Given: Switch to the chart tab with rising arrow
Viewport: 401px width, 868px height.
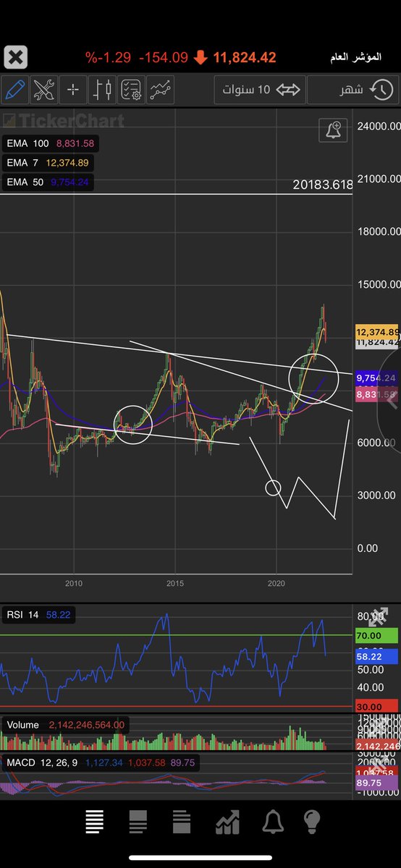Looking at the screenshot, I should 227,822.
